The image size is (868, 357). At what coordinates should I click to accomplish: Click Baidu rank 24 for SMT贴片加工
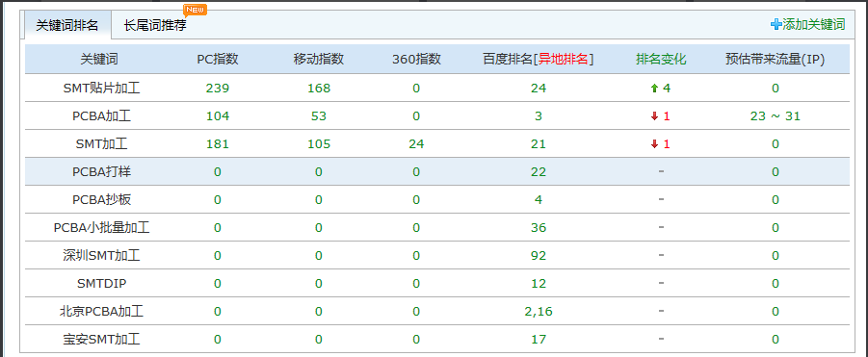tap(539, 88)
